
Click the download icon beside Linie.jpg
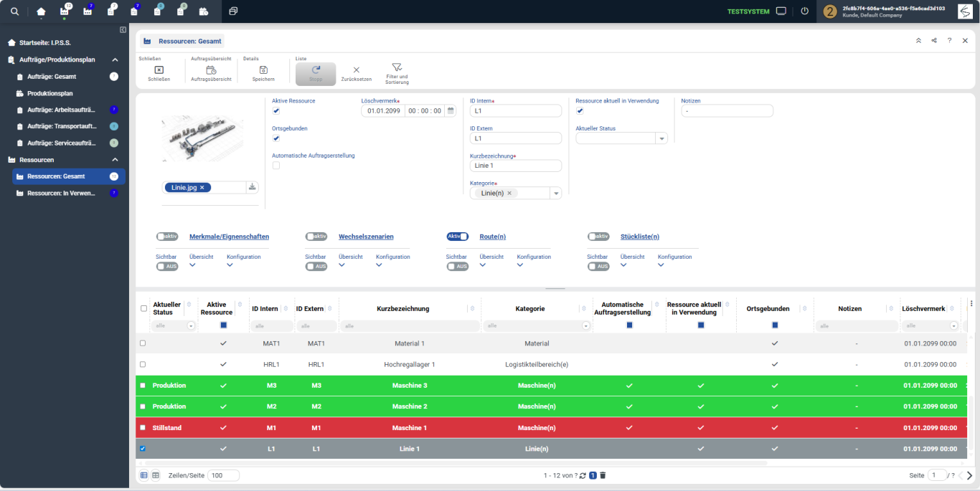pos(252,187)
